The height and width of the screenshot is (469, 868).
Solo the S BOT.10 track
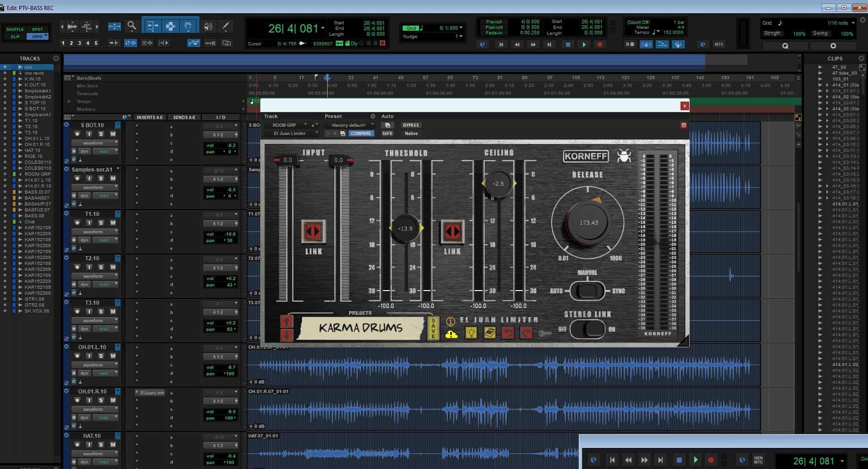[x=101, y=134]
